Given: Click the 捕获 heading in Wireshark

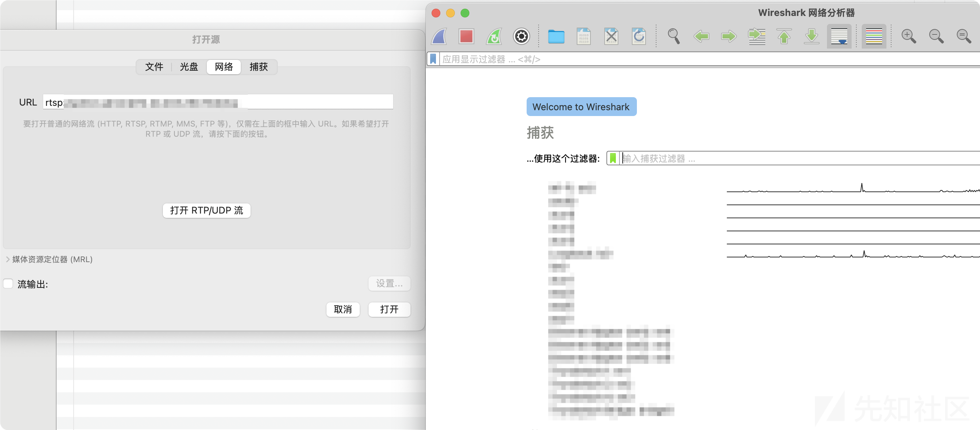Looking at the screenshot, I should click(540, 133).
